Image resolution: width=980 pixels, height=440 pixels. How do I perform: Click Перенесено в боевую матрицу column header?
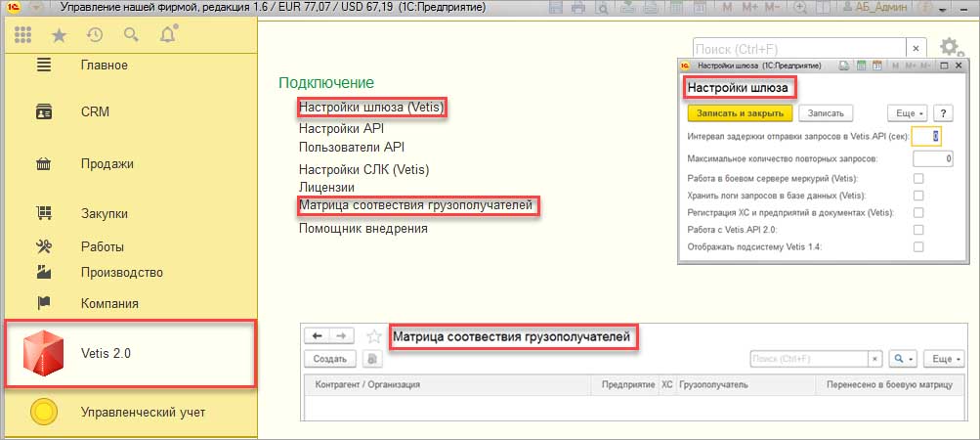coord(889,385)
